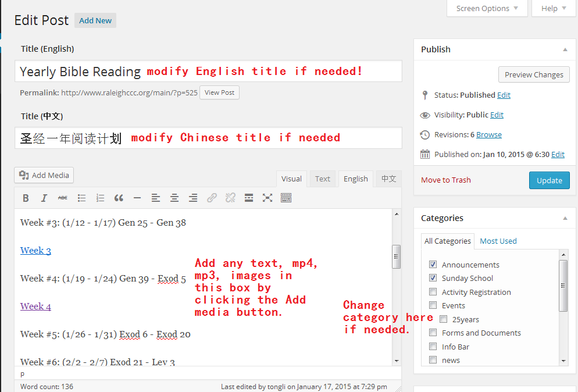
Task: Click the Week 4 link in editor
Action: pyautogui.click(x=35, y=307)
